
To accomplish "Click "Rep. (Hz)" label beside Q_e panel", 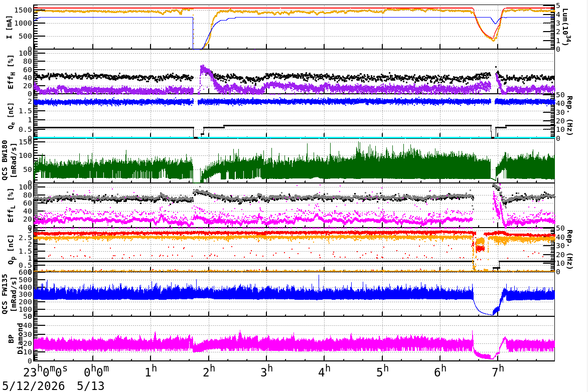I will [x=569, y=116].
